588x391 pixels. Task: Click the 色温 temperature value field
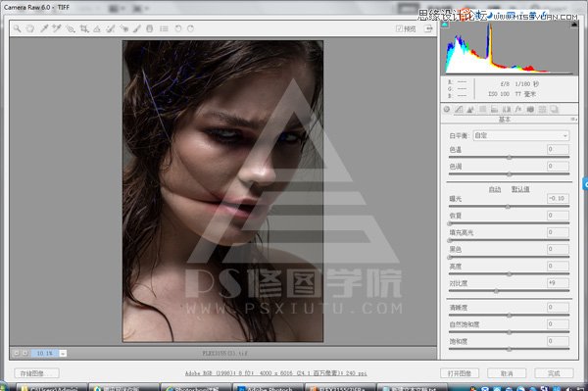click(558, 149)
